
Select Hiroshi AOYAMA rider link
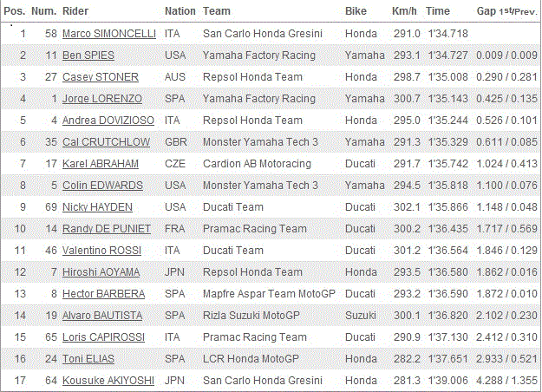101,272
